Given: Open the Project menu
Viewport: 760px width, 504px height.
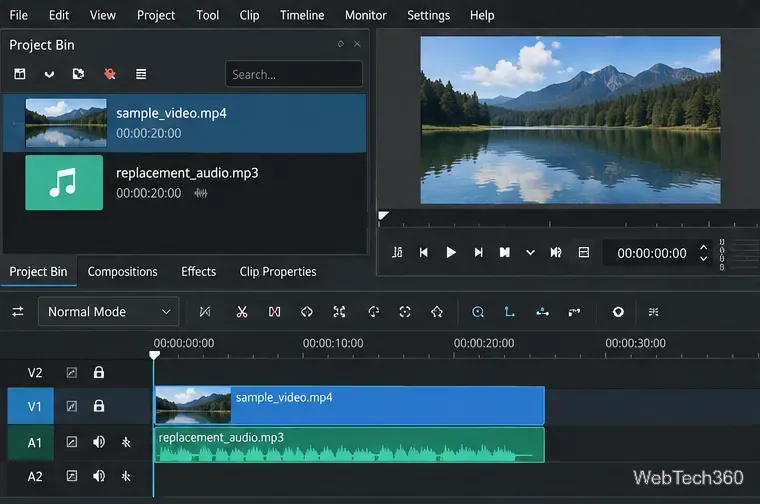Looking at the screenshot, I should coord(156,16).
